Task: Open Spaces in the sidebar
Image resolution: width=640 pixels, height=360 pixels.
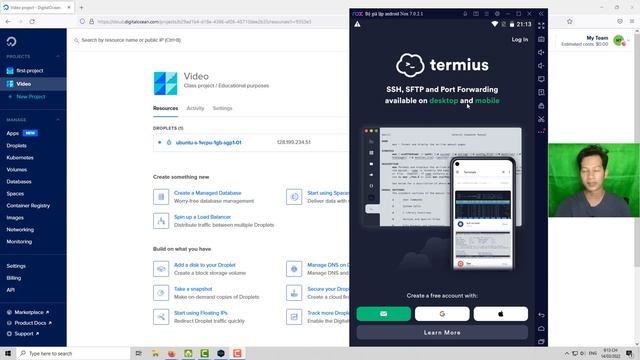Action: (x=15, y=193)
